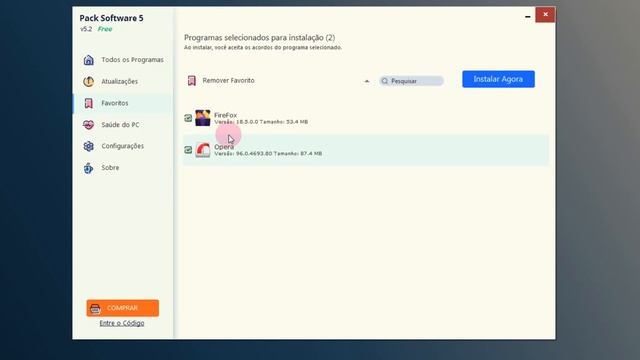The height and width of the screenshot is (360, 640).
Task: Select Favoritos in the sidebar
Action: pos(123,103)
